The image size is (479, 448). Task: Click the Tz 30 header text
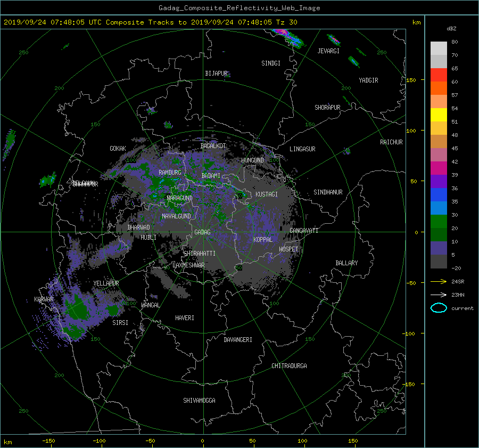(x=286, y=22)
